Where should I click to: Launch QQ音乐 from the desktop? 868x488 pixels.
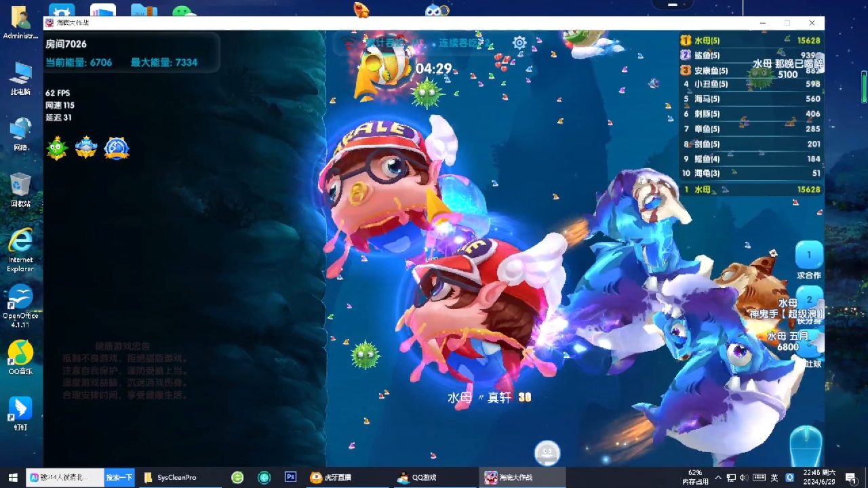(20, 354)
